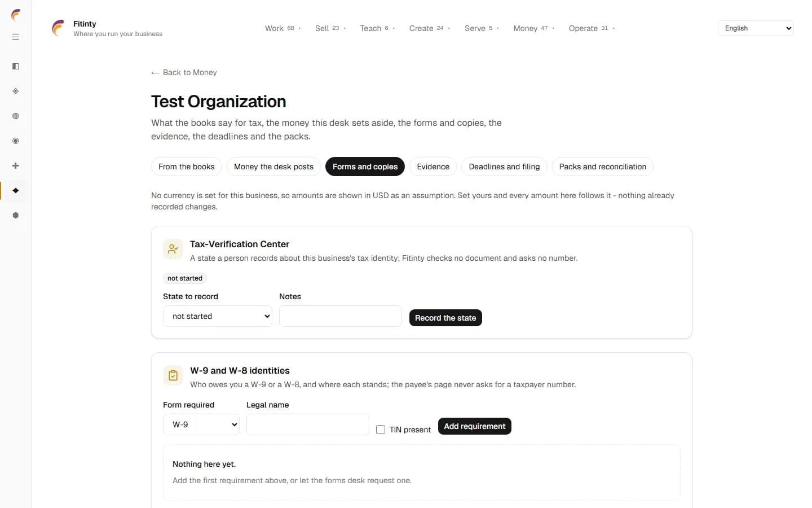Click the Tax-Verification Center person icon
This screenshot has width=812, height=508.
click(x=173, y=249)
